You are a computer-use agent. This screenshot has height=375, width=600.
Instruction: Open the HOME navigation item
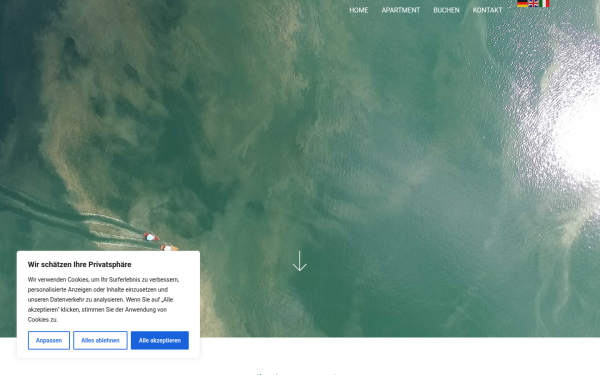click(359, 10)
